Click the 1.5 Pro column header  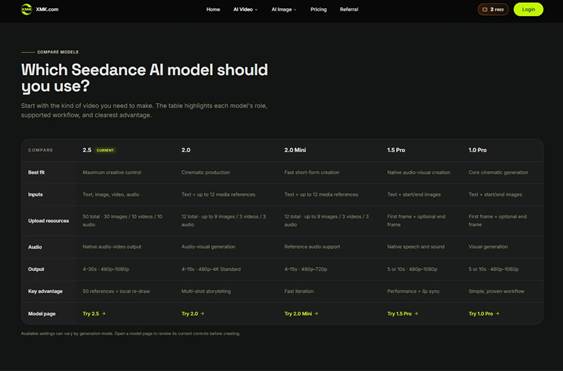pyautogui.click(x=396, y=150)
